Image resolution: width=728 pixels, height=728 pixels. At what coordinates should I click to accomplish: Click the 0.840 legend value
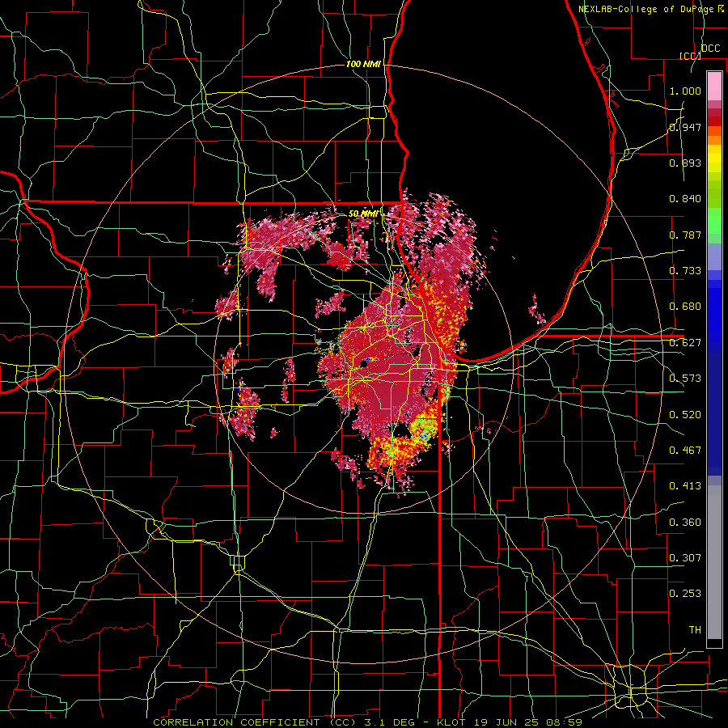click(x=685, y=199)
